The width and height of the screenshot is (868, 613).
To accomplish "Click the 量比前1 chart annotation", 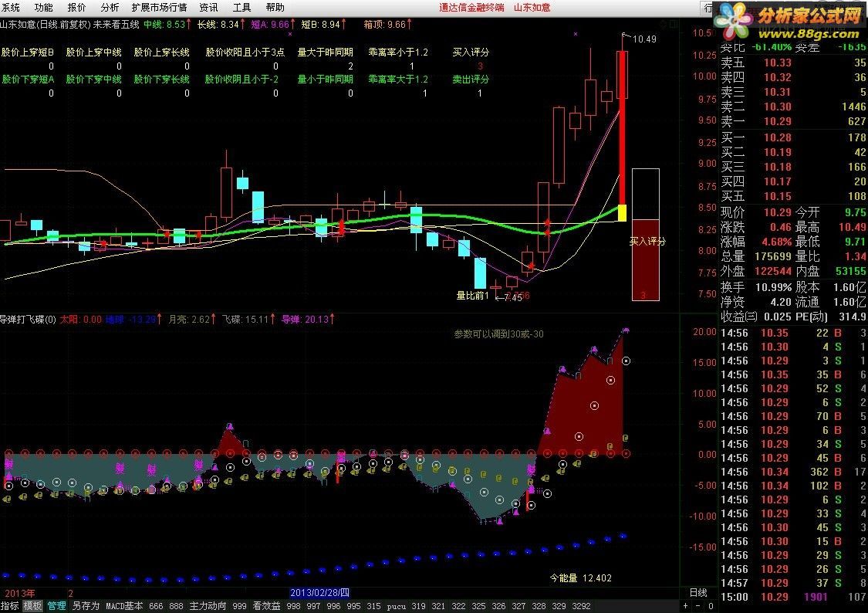I will (x=472, y=296).
